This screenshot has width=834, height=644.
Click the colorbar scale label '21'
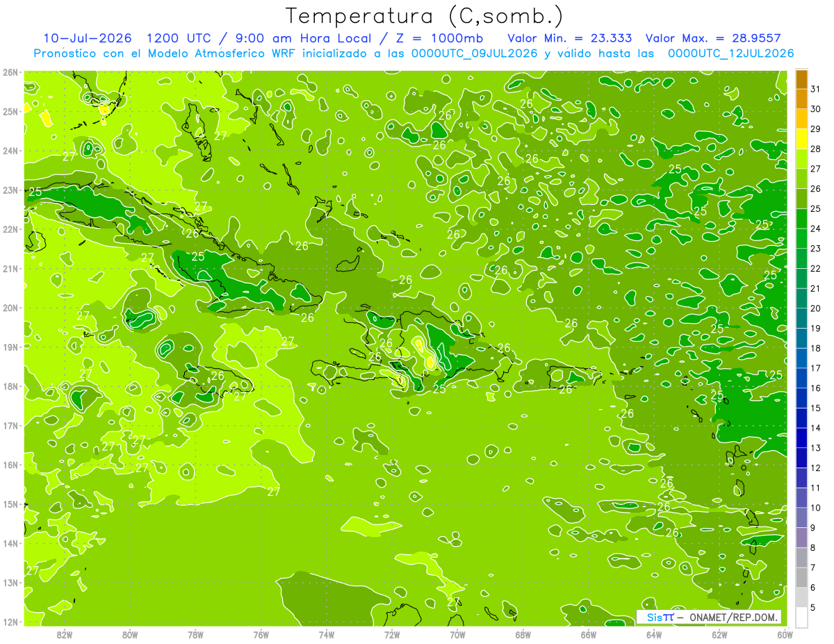pyautogui.click(x=816, y=288)
